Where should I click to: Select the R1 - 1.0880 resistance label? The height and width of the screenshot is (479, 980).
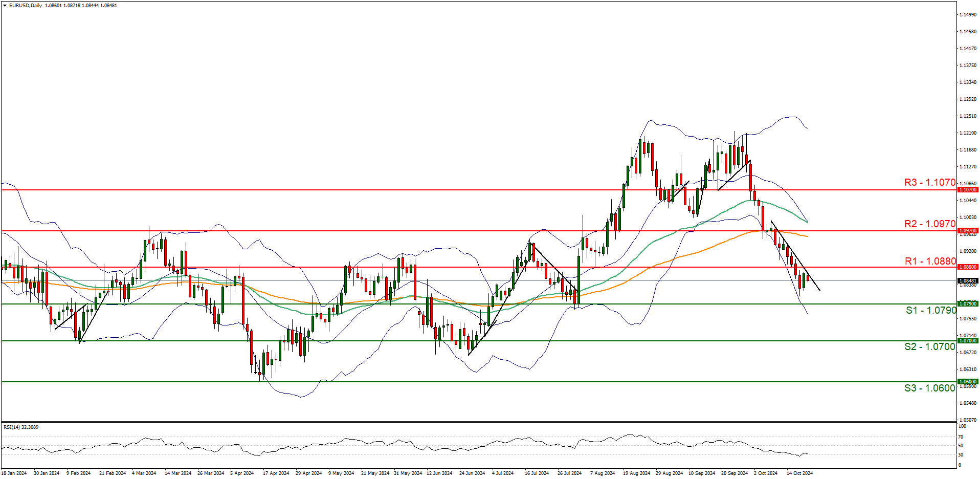(930, 261)
